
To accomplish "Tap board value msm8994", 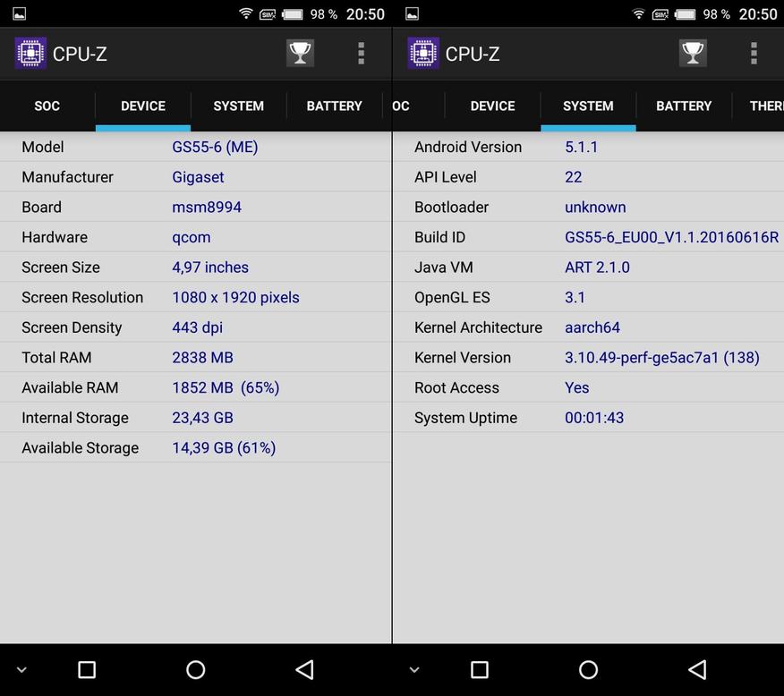I will 207,207.
